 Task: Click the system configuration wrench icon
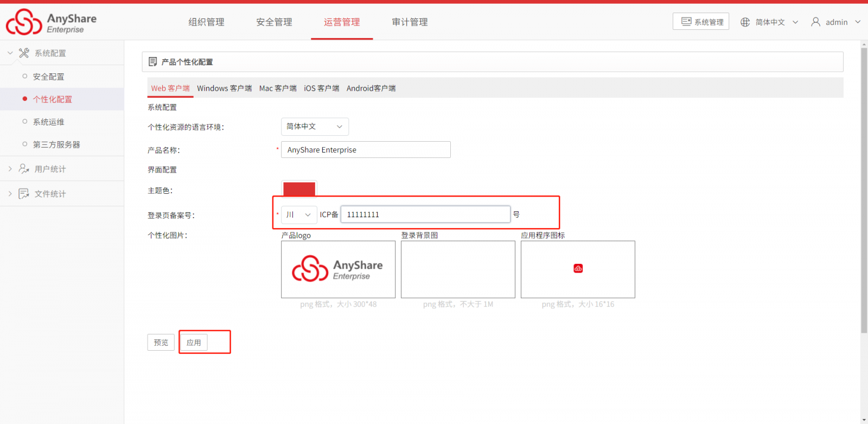24,53
